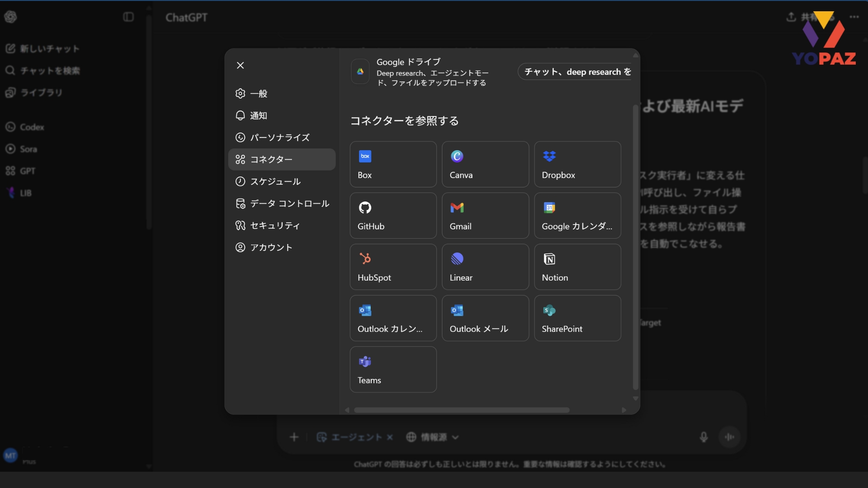Viewport: 868px width, 488px height.
Task: Close the settings dialog with the X icon
Action: pyautogui.click(x=241, y=66)
